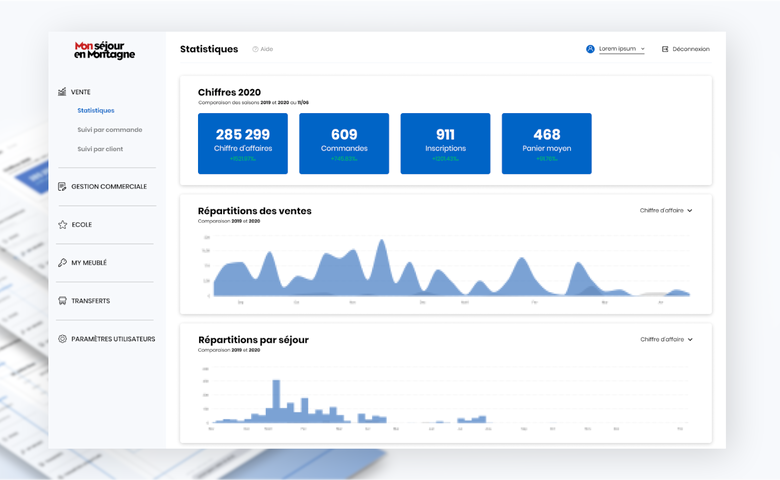This screenshot has width=780, height=480.
Task: Go to Suivi par commande
Action: pos(110,130)
